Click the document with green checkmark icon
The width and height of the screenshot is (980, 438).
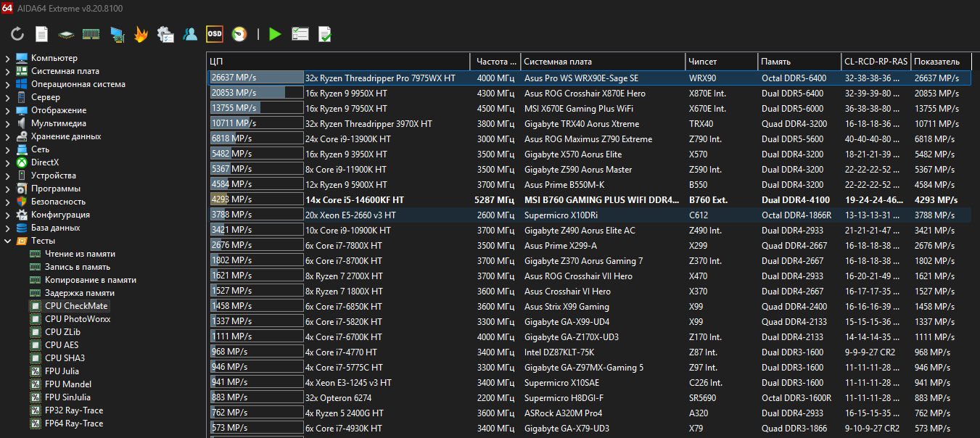tap(325, 33)
